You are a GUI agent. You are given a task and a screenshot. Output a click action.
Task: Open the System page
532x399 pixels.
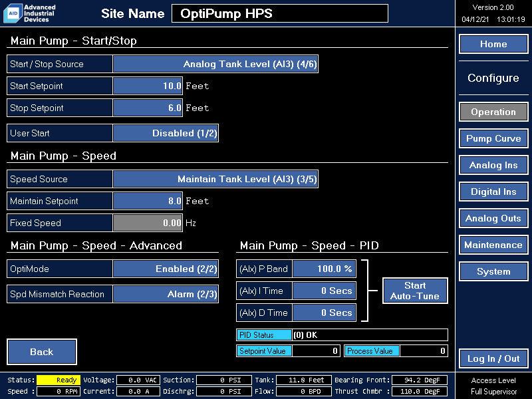pyautogui.click(x=493, y=271)
